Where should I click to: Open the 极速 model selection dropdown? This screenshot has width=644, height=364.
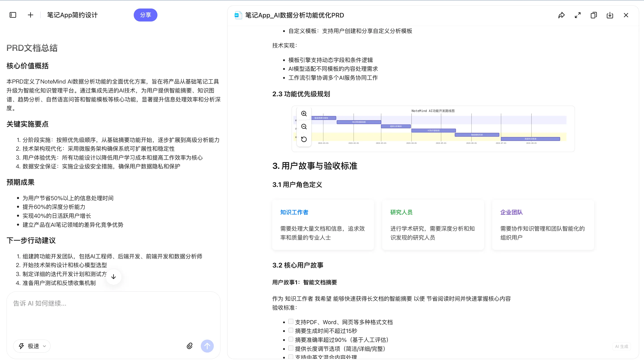(32, 346)
